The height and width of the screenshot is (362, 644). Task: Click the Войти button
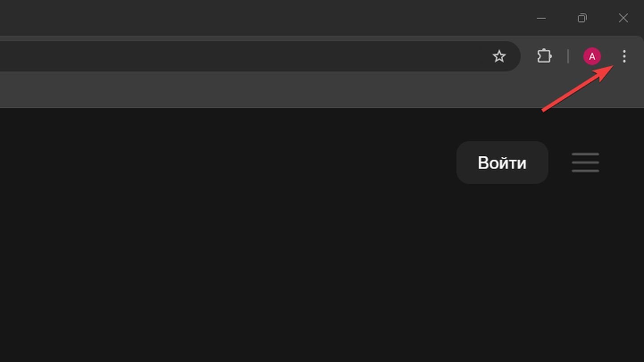[x=502, y=163]
